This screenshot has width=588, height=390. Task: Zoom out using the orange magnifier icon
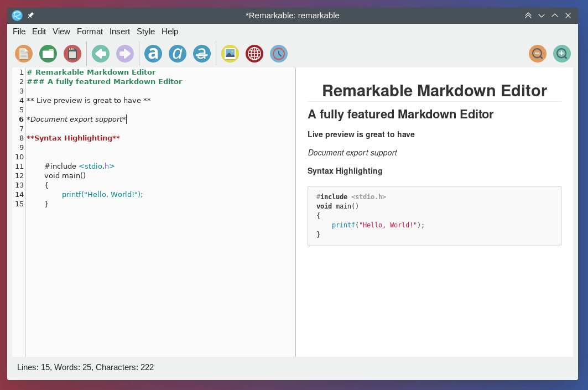[538, 54]
